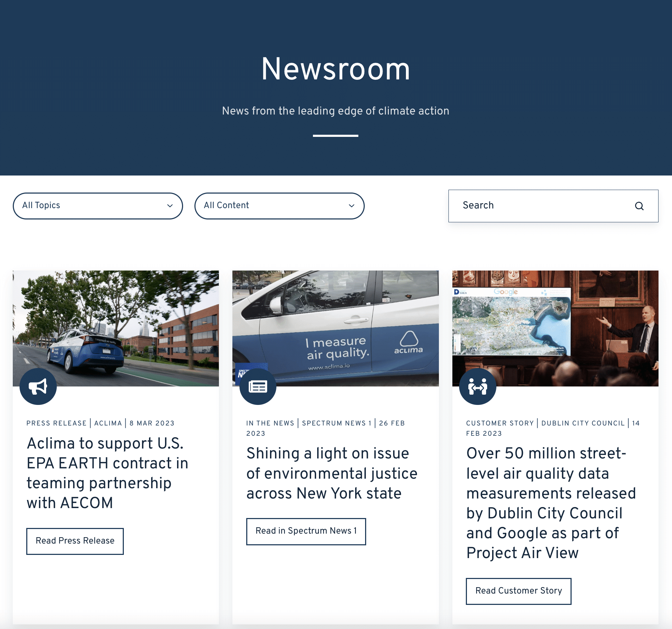Screen dimensions: 672x629
Task: Click the Read Press Release button
Action: click(75, 541)
